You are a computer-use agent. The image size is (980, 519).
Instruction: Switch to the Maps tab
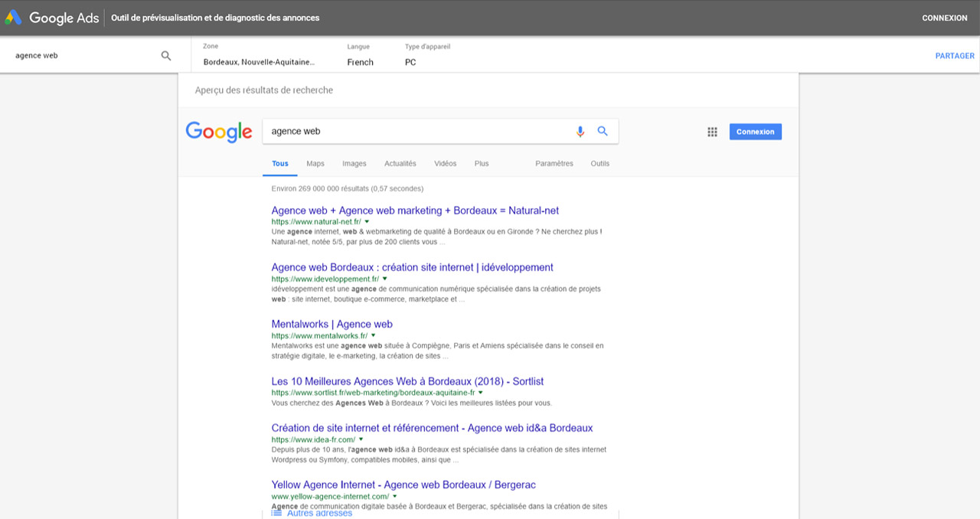(x=315, y=163)
